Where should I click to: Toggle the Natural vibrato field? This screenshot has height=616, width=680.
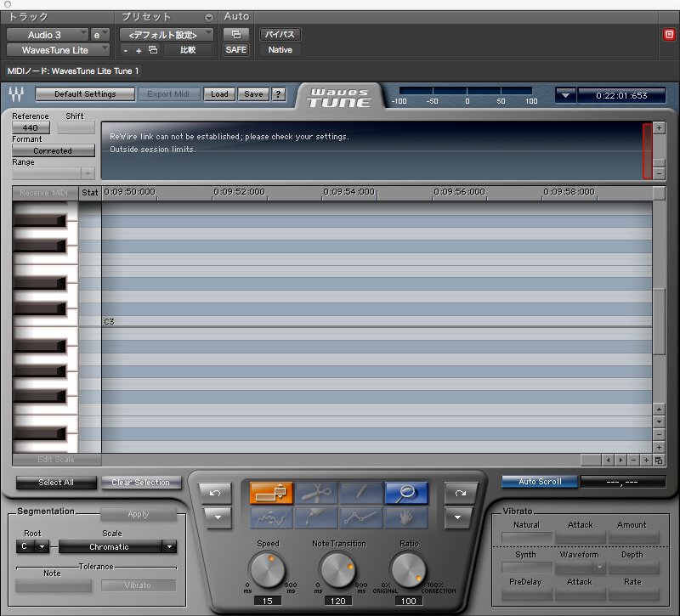(x=527, y=538)
